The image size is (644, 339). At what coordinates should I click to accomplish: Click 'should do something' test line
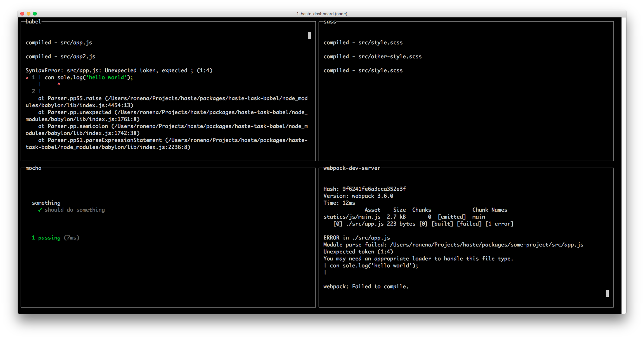[75, 210]
